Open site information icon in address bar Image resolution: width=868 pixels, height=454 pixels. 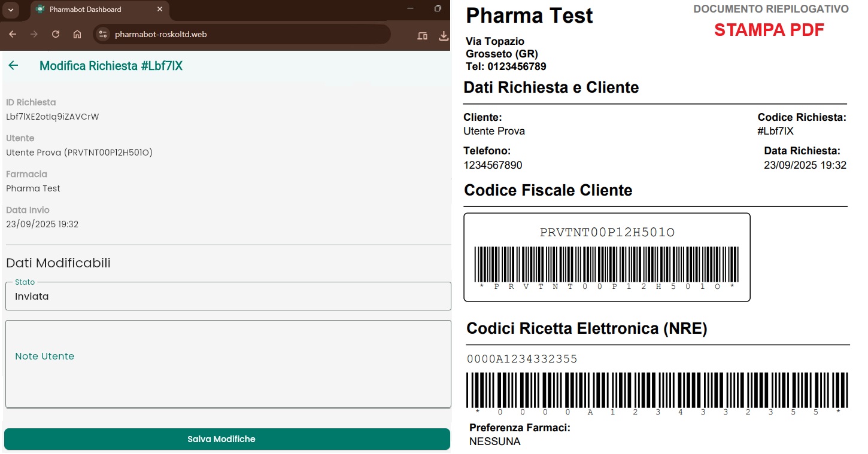pos(102,35)
